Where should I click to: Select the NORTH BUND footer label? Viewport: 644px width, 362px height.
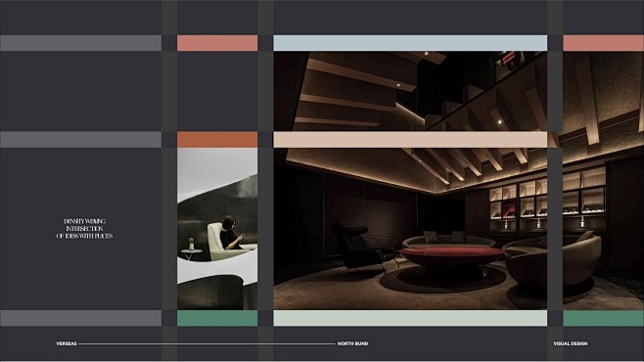[x=352, y=343]
